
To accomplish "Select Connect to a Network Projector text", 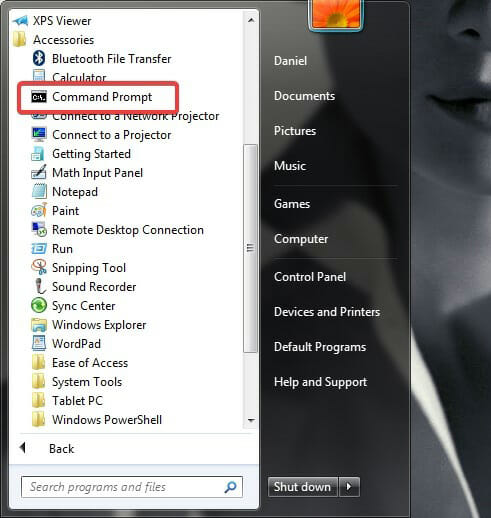I will 136,116.
